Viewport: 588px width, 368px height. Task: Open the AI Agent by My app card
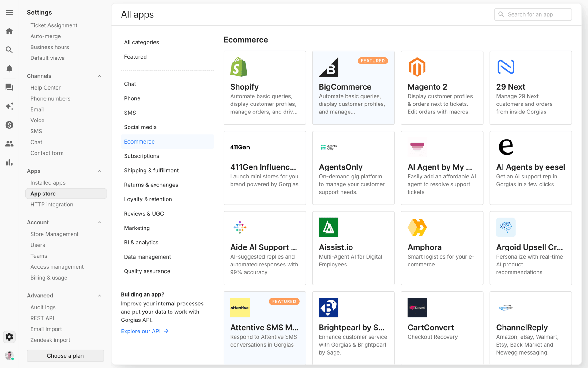[442, 168]
